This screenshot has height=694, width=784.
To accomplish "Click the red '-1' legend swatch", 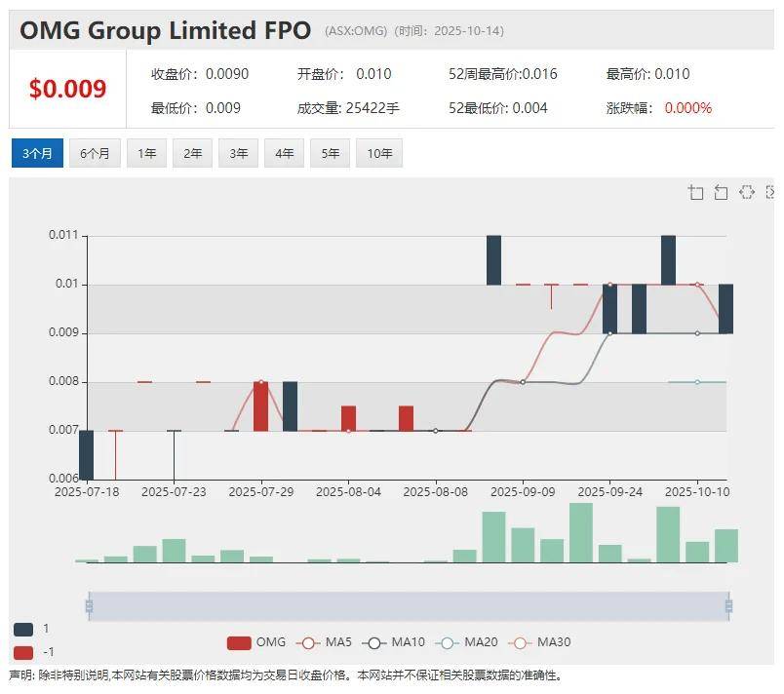I will tap(23, 652).
